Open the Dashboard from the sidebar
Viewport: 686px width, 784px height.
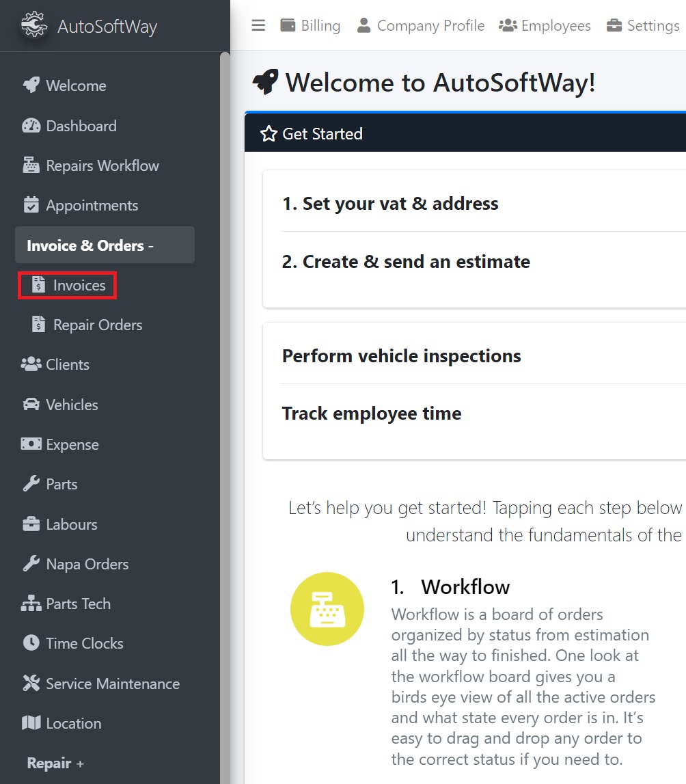tap(81, 126)
